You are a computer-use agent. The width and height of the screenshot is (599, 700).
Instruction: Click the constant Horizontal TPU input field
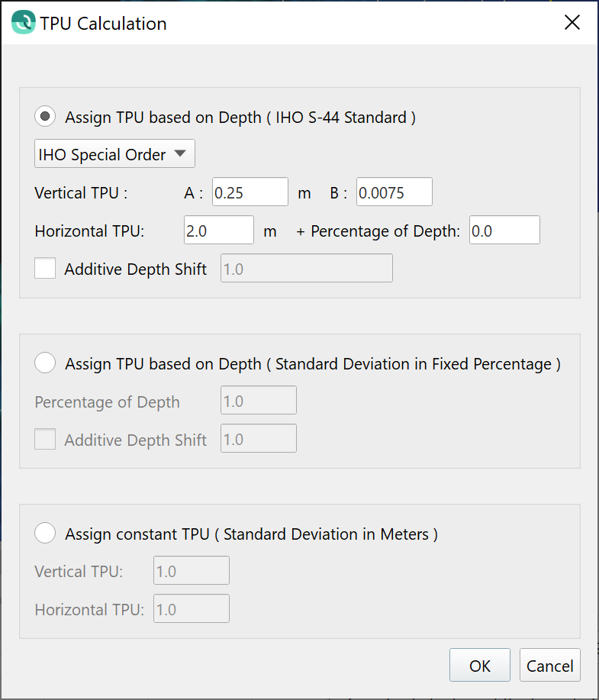point(191,609)
